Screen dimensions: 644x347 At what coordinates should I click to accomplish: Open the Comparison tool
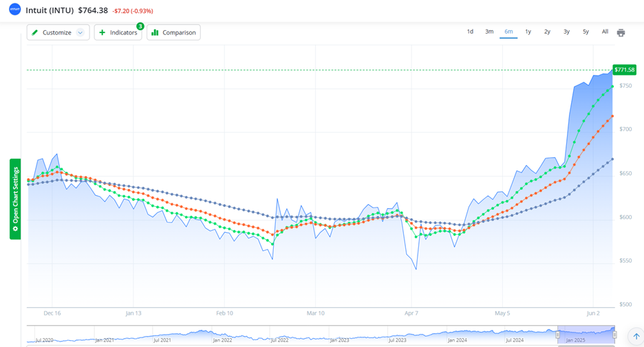click(x=173, y=32)
